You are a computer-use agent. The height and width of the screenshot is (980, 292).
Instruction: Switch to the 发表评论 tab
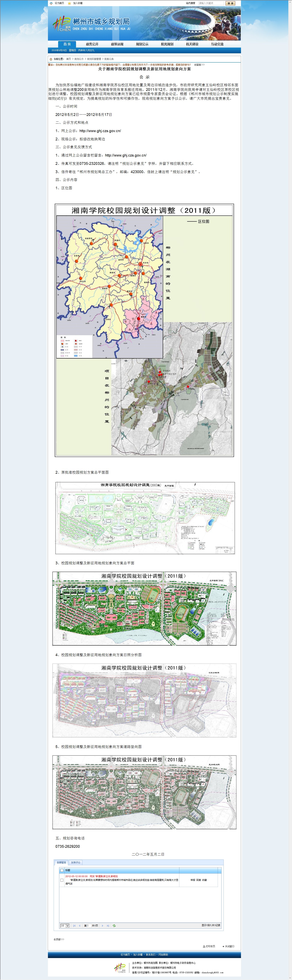76,862
